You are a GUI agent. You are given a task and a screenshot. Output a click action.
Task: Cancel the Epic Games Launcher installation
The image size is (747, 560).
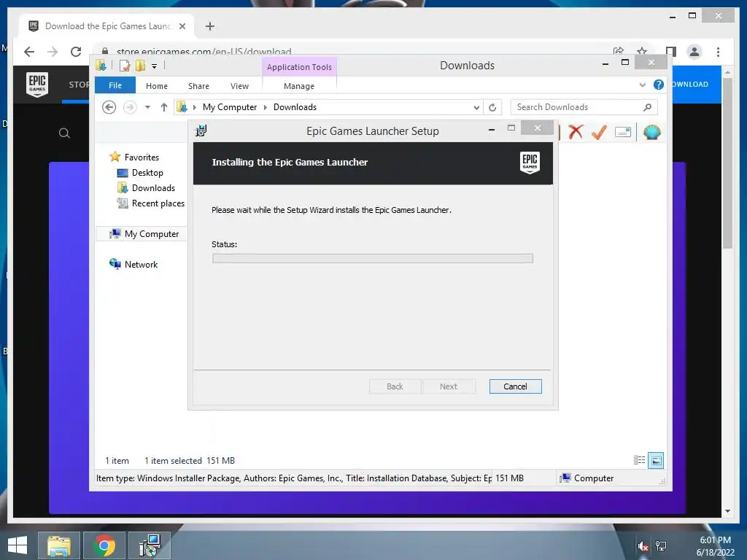515,386
